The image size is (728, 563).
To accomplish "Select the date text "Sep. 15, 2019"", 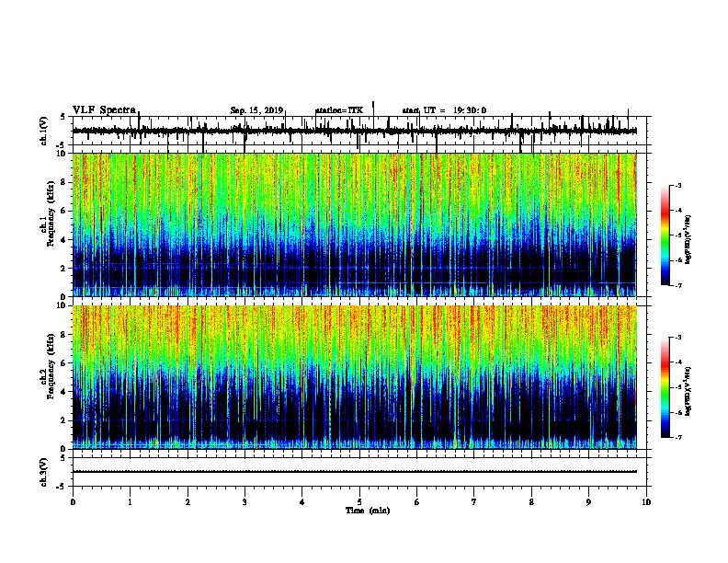I will (x=256, y=110).
